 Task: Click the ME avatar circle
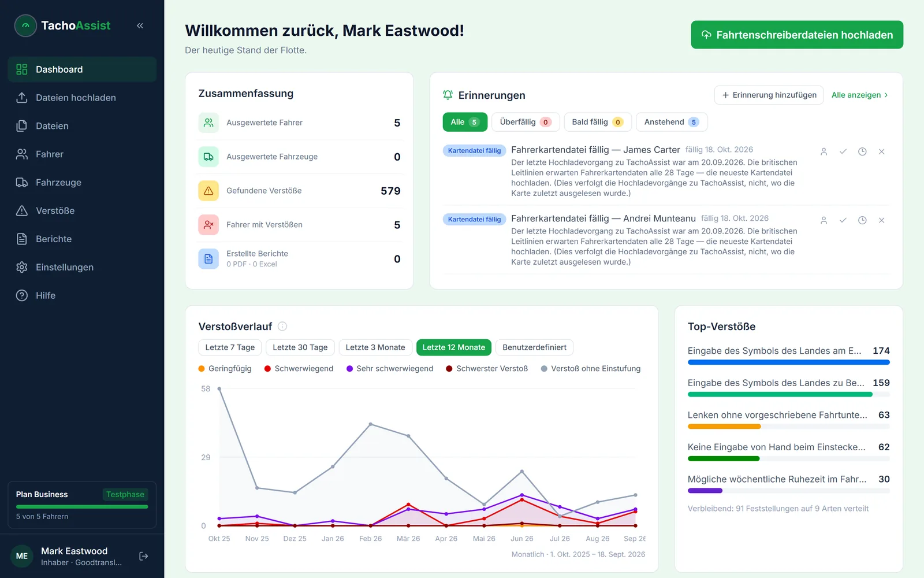tap(22, 556)
